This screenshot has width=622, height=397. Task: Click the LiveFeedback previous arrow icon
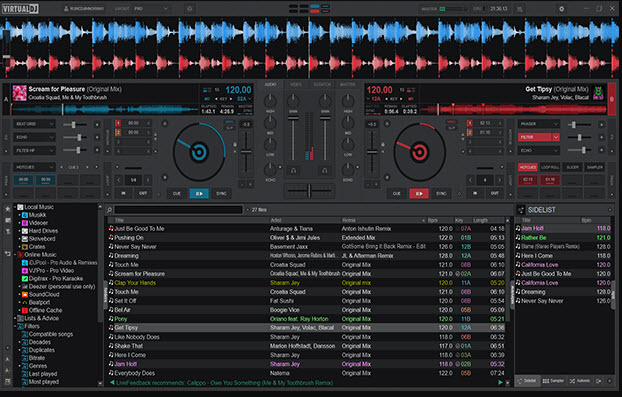point(112,383)
